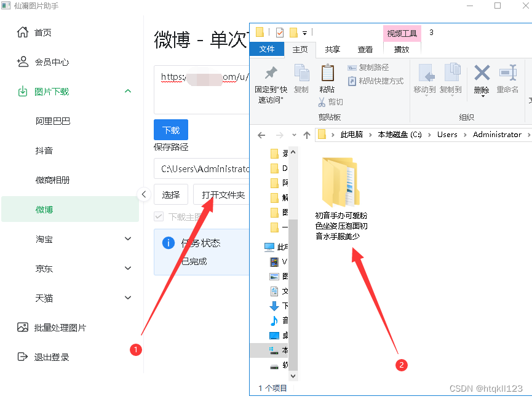This screenshot has height=399, width=532.
Task: Click breadcrumb arrow after 此电脑
Action: pyautogui.click(x=370, y=135)
